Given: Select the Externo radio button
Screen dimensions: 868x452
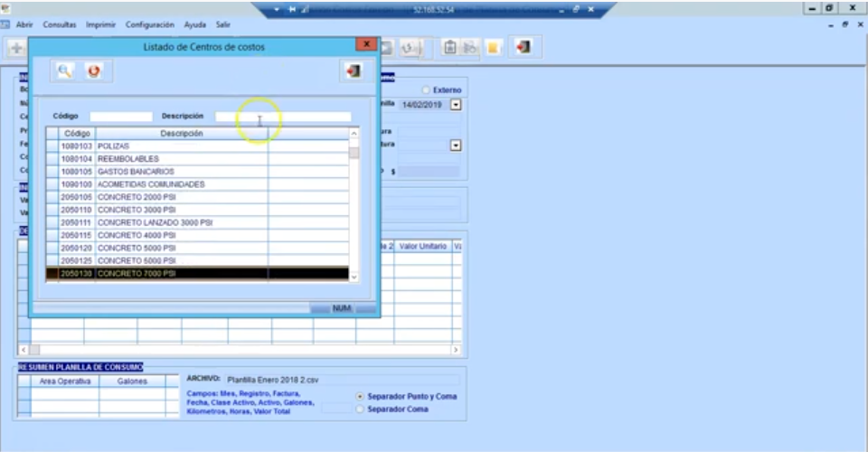Looking at the screenshot, I should click(x=426, y=89).
